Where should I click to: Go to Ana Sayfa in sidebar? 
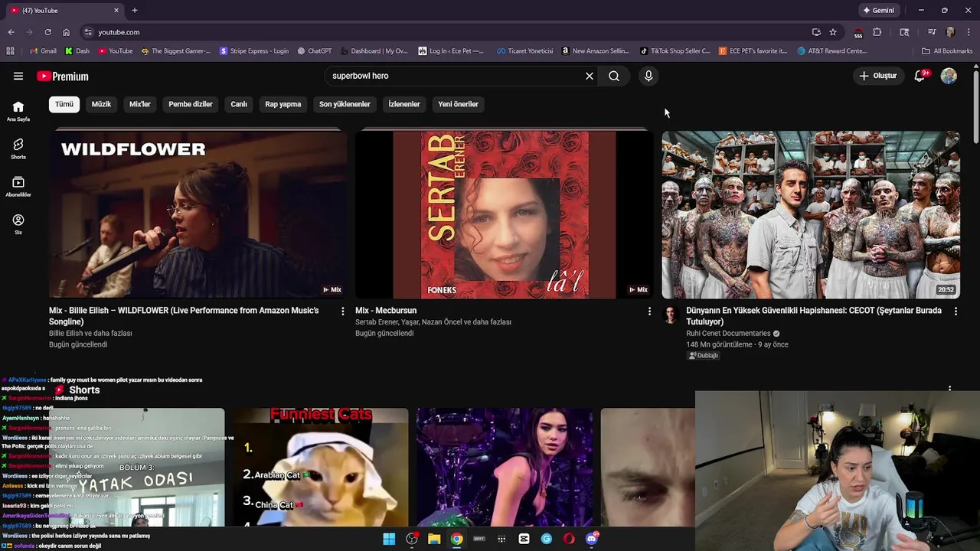[x=18, y=111]
